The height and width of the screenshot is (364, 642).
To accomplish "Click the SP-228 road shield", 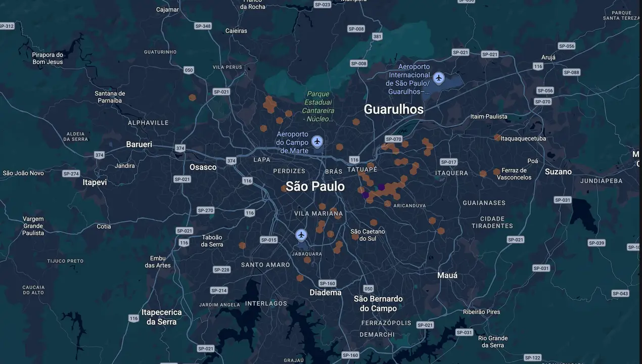I will tap(221, 269).
